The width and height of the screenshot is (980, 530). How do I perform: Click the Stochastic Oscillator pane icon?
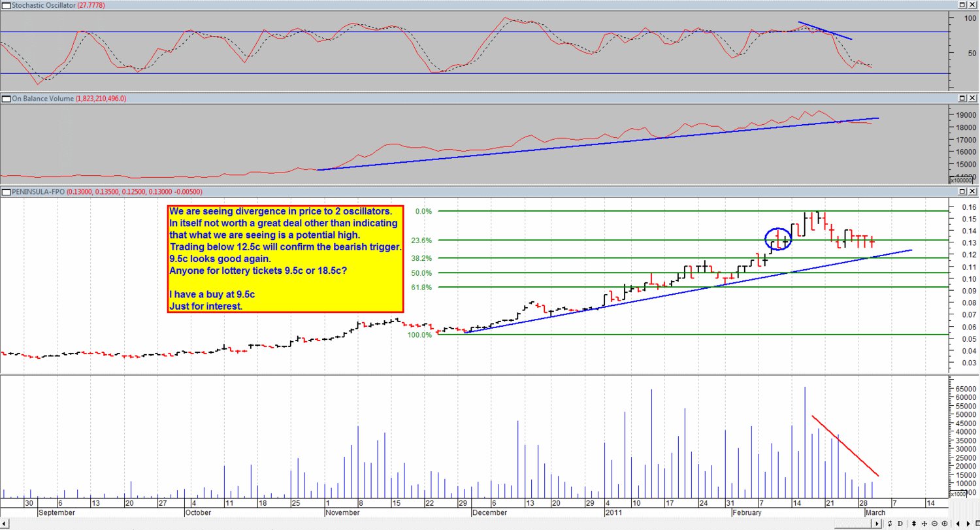(x=6, y=5)
